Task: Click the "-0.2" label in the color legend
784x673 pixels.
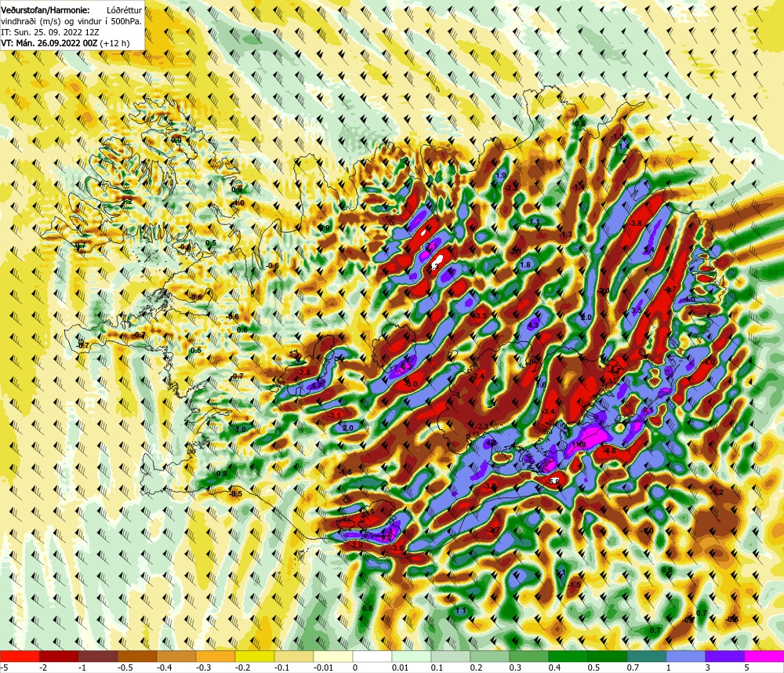Action: (x=242, y=668)
